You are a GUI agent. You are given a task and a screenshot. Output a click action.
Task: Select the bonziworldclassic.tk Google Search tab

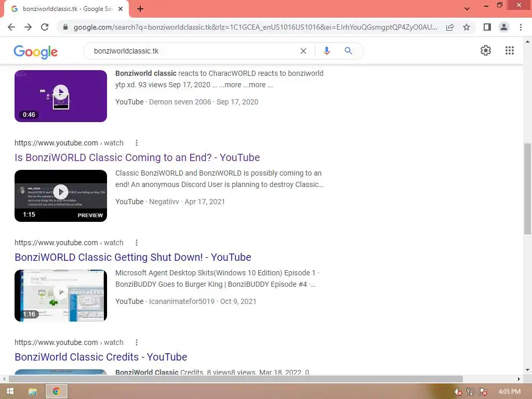(x=66, y=9)
